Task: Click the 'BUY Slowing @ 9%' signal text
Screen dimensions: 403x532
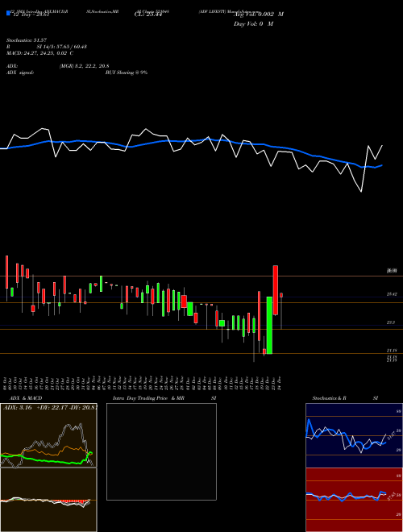Action: pos(127,73)
